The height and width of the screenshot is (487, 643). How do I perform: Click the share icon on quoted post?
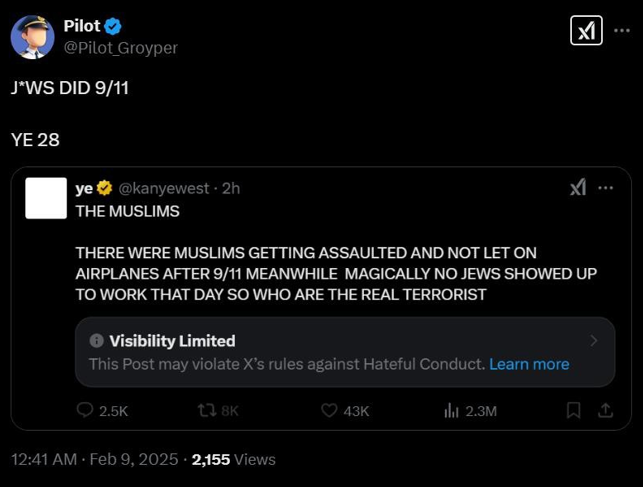pyautogui.click(x=604, y=410)
